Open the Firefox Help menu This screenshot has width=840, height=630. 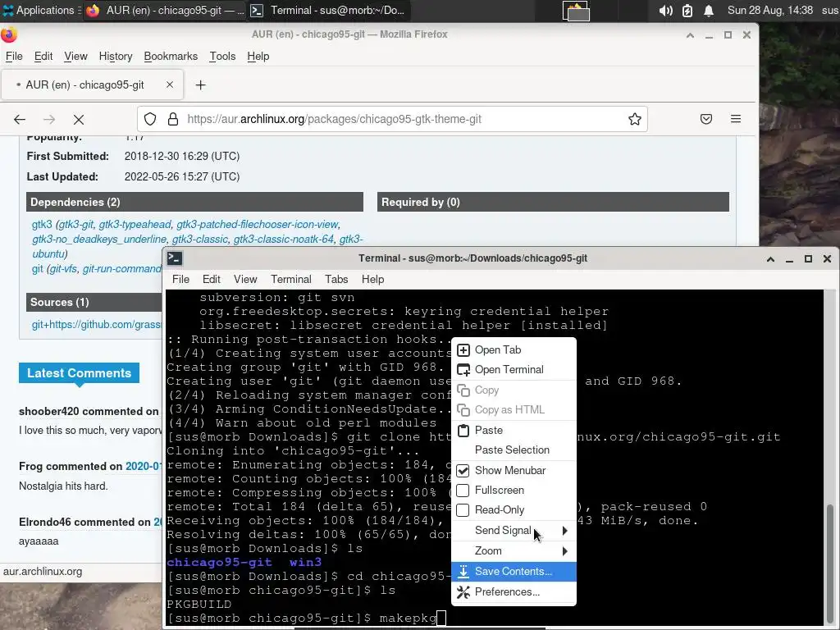point(258,57)
